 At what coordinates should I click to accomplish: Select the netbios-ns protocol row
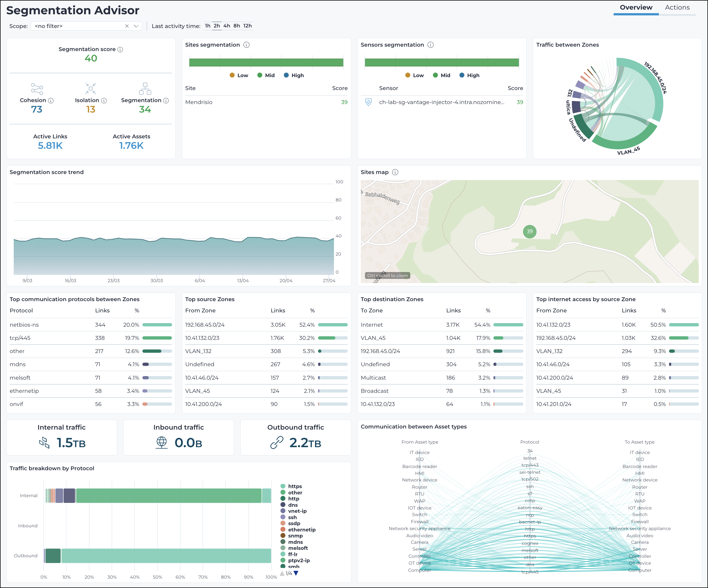pyautogui.click(x=91, y=325)
